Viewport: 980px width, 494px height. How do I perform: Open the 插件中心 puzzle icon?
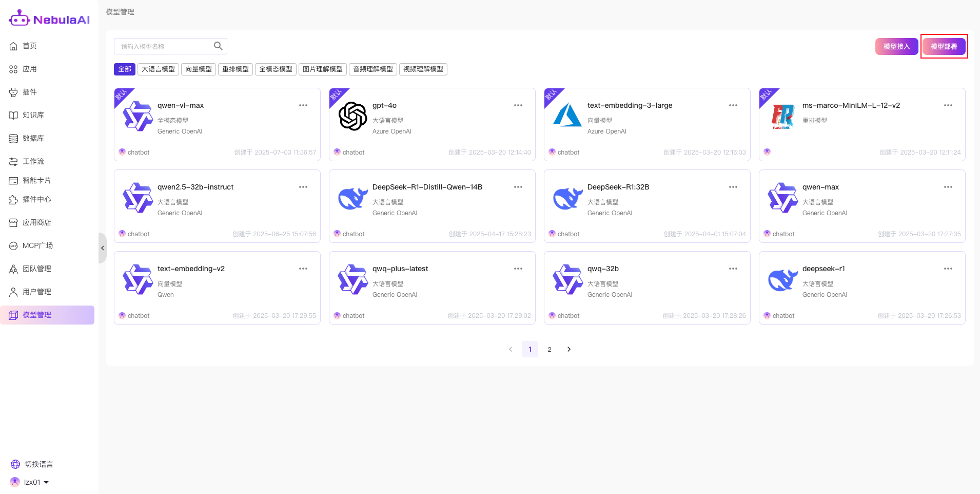13,200
